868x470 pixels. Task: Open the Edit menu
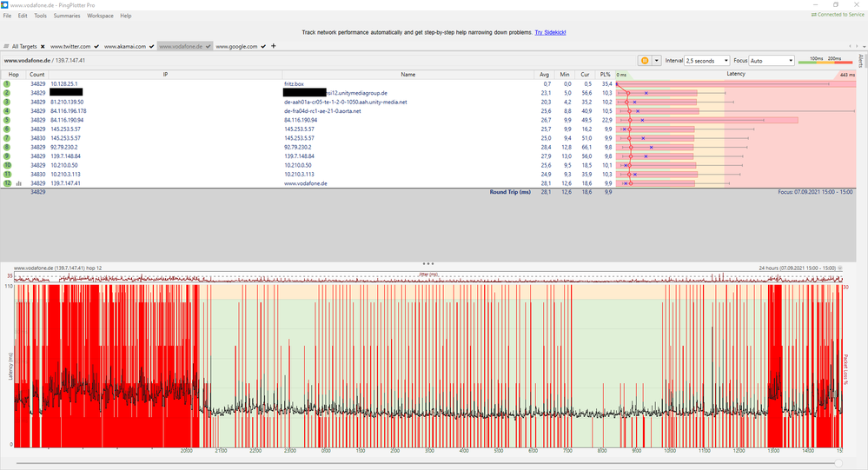tap(23, 16)
